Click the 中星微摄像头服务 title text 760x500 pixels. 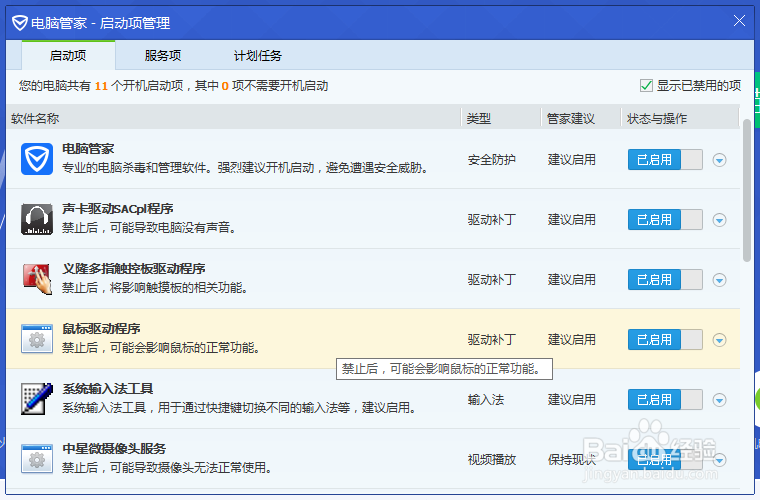point(114,449)
